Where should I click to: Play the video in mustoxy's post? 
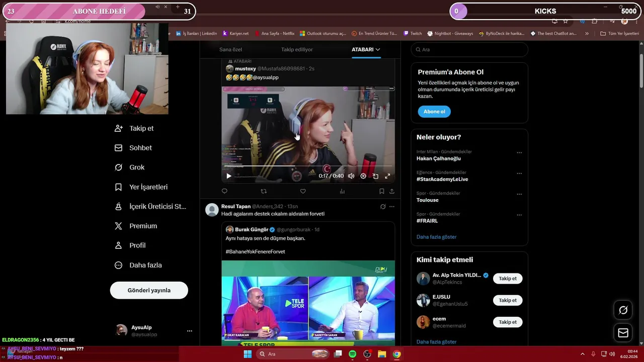(229, 176)
